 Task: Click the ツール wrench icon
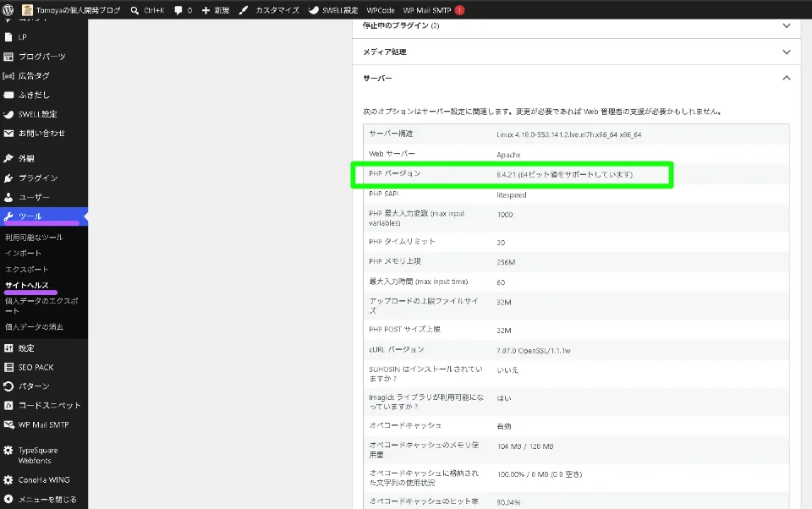(x=8, y=216)
